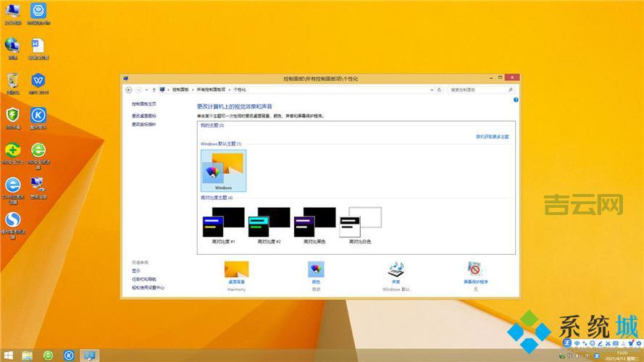The height and width of the screenshot is (362, 644).
Task: Open the 声音 sounds settings icon
Action: click(396, 271)
